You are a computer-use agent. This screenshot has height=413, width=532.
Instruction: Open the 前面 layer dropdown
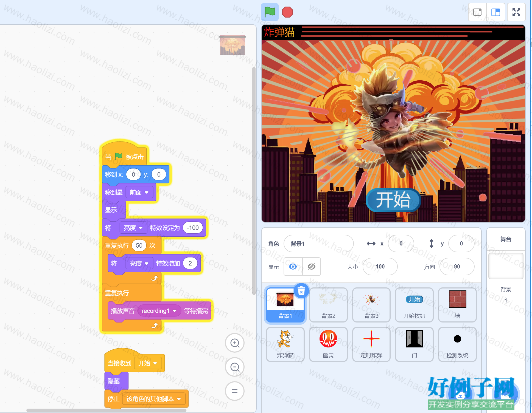[139, 193]
